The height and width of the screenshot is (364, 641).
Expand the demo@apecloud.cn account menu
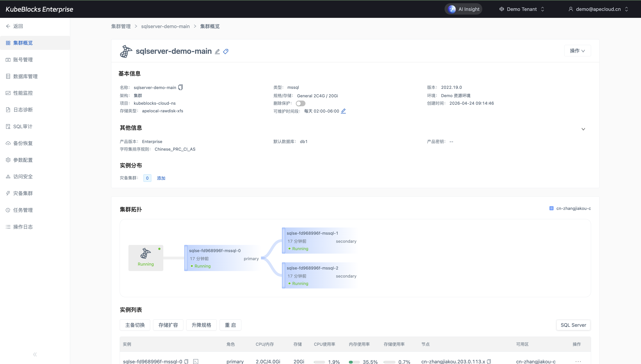pyautogui.click(x=598, y=9)
